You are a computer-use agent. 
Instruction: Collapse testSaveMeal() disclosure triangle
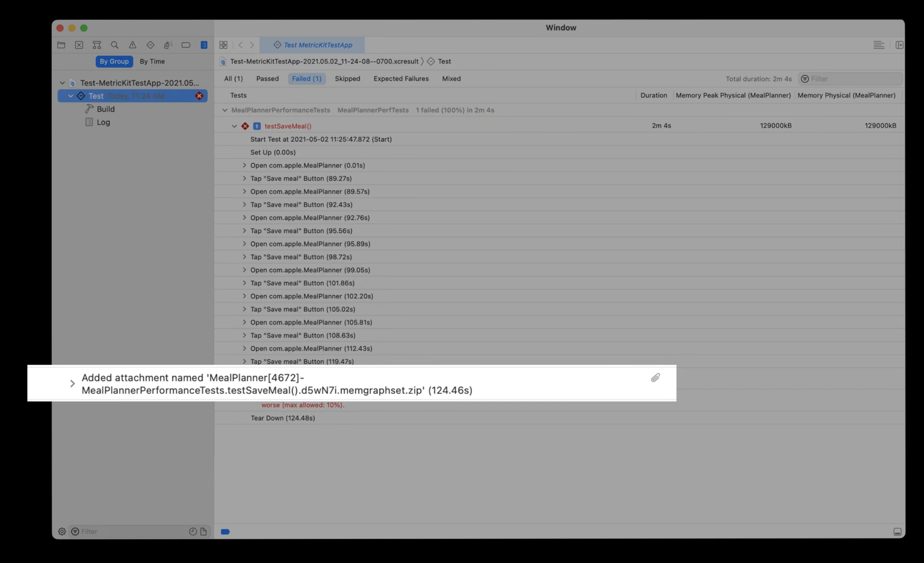pyautogui.click(x=234, y=126)
